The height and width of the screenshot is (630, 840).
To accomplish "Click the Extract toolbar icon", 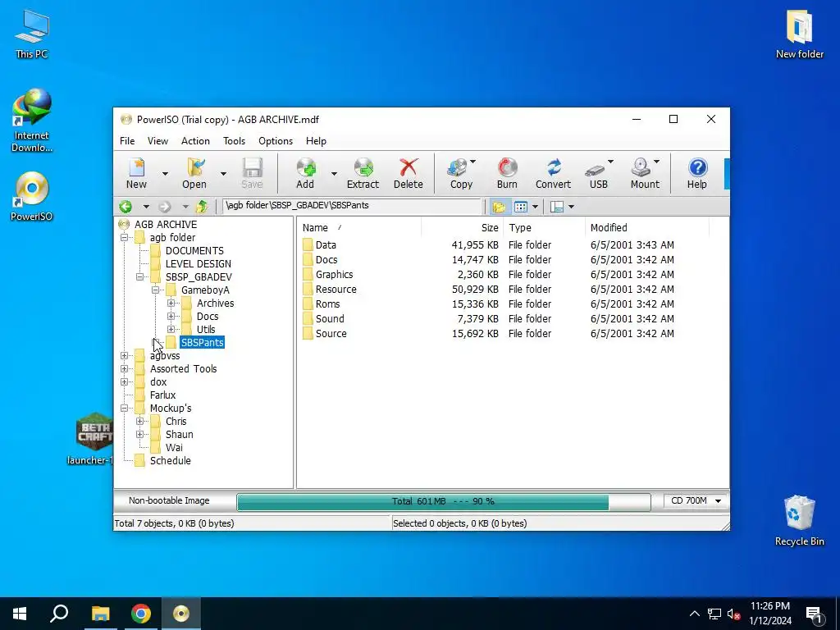I will (363, 173).
